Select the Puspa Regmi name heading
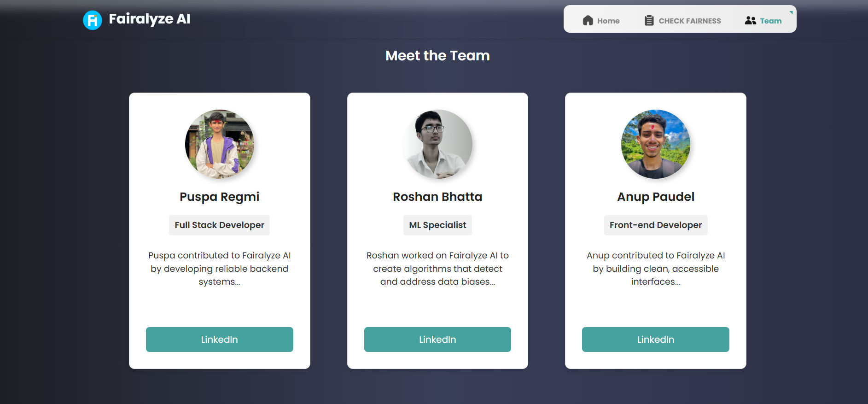 220,197
